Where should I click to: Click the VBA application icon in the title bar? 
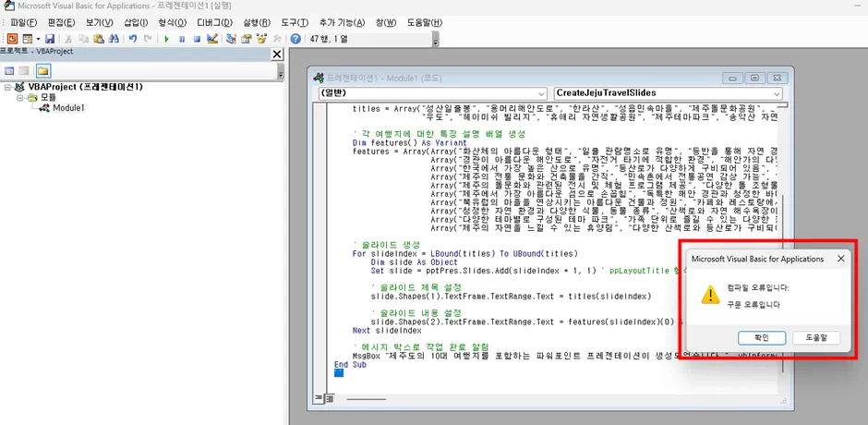click(x=7, y=6)
